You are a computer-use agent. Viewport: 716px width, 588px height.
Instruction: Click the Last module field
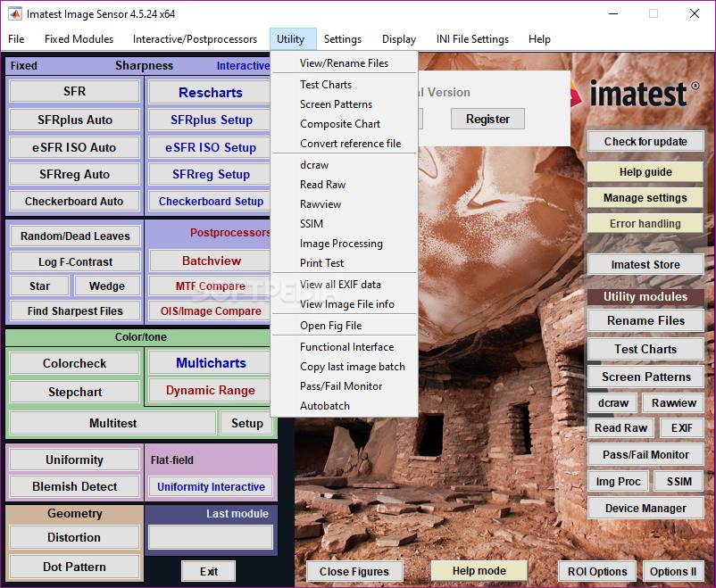click(211, 537)
